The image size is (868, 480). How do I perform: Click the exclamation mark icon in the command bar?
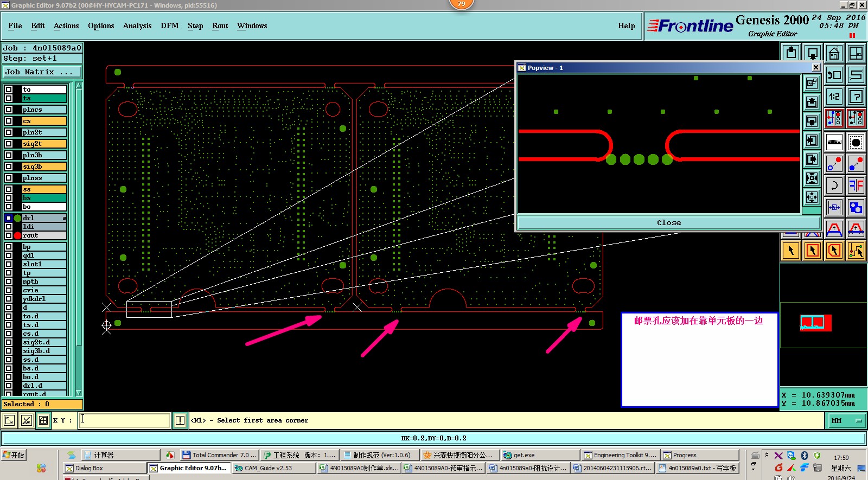pyautogui.click(x=180, y=420)
